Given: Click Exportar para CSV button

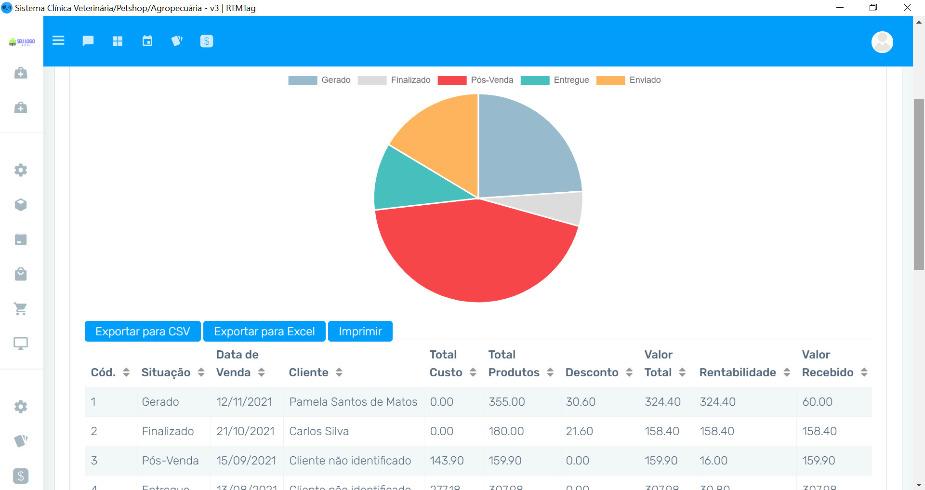Looking at the screenshot, I should [142, 331].
